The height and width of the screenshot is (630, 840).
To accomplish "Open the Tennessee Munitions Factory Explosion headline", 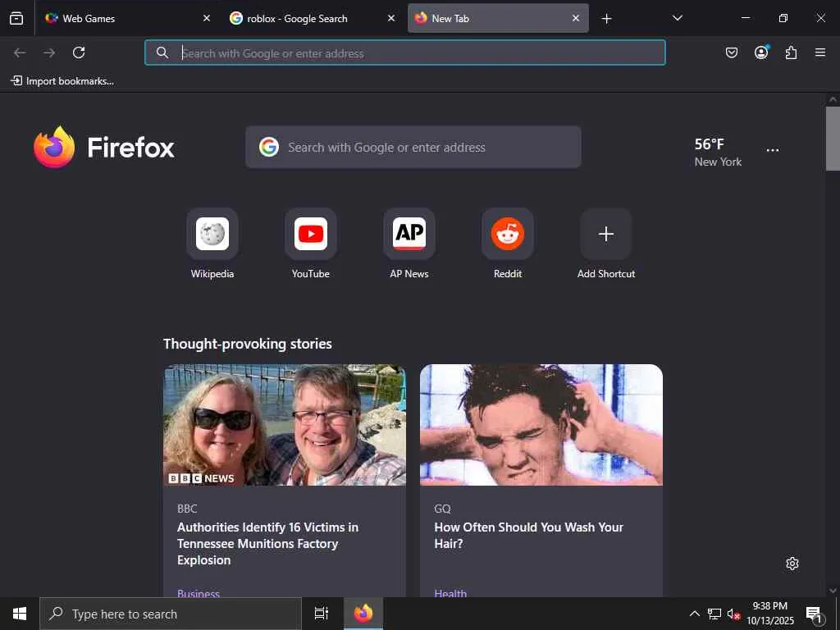I will pyautogui.click(x=268, y=543).
